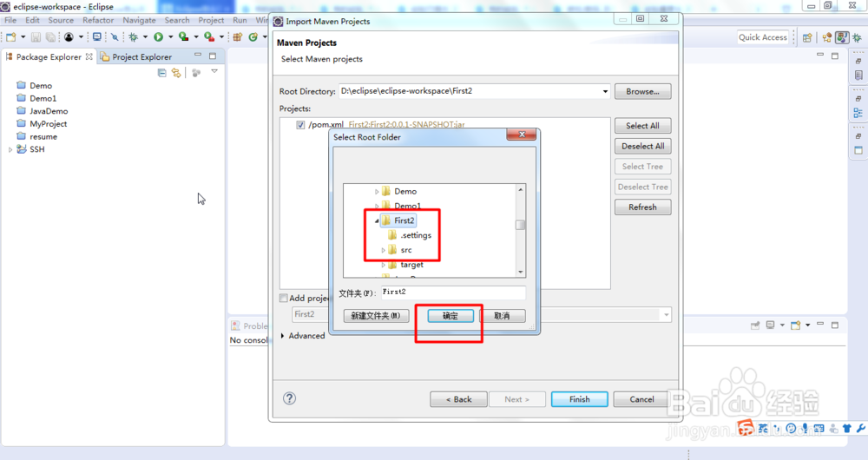Screen dimensions: 868x460
Task: Click the Finish button
Action: (x=580, y=399)
